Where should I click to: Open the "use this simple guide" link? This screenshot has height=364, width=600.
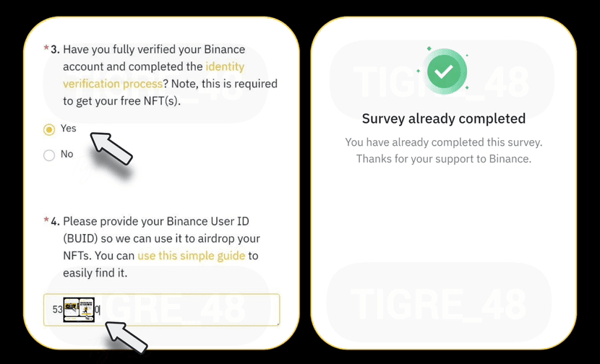pos(192,256)
